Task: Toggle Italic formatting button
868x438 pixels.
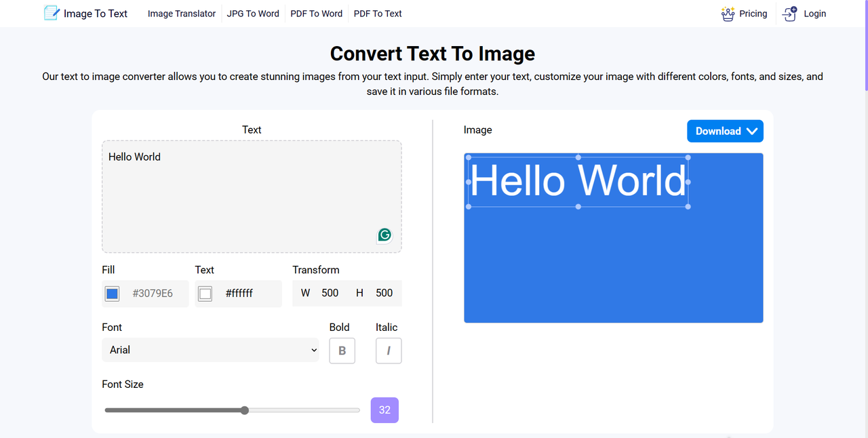Action: (389, 351)
